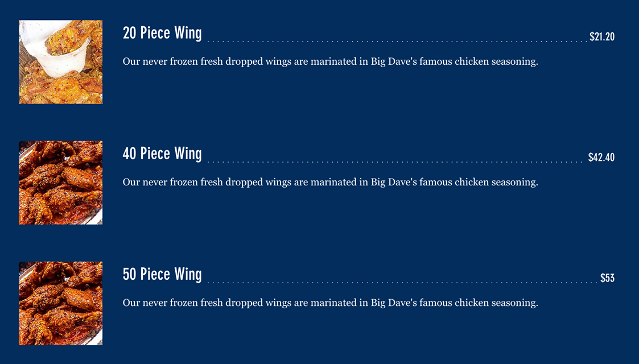The height and width of the screenshot is (364, 639).
Task: Click the 20 Piece Wing description text
Action: pyautogui.click(x=330, y=61)
